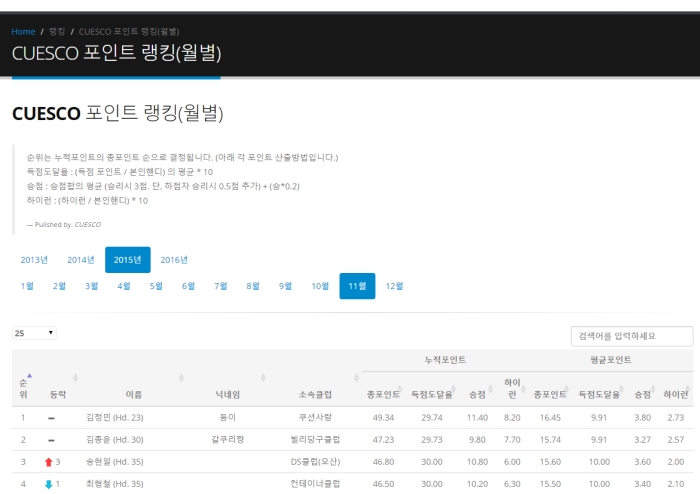This screenshot has width=700, height=494.
Task: Switch to the 10월 month tab
Action: (320, 286)
